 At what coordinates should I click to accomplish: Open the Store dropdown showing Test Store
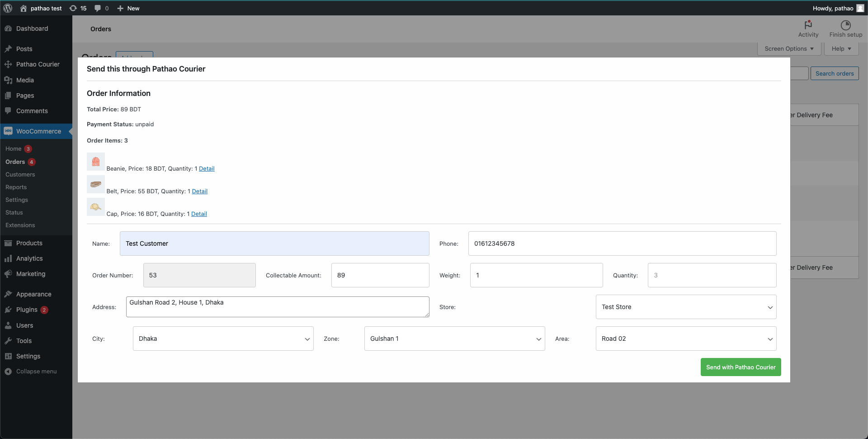click(x=686, y=307)
